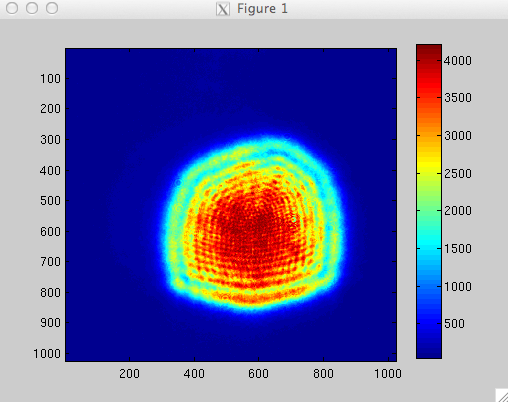
Task: Click the 1000 label on x-axis
Action: (388, 374)
